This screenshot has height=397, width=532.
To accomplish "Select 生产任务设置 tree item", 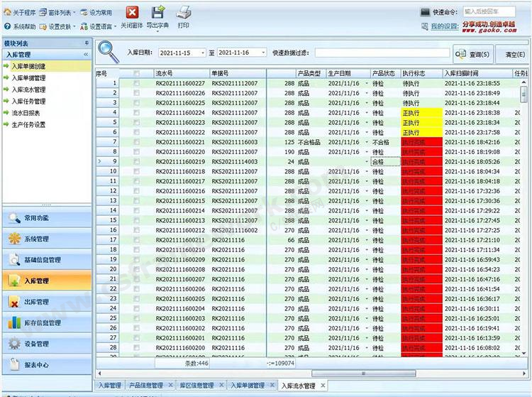I will point(28,124).
